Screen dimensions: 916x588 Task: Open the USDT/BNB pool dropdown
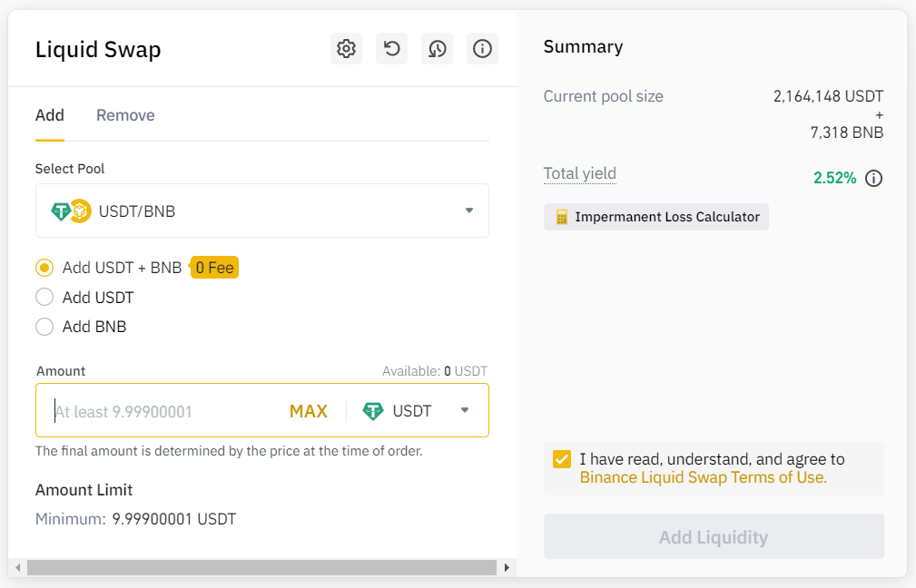click(x=468, y=210)
